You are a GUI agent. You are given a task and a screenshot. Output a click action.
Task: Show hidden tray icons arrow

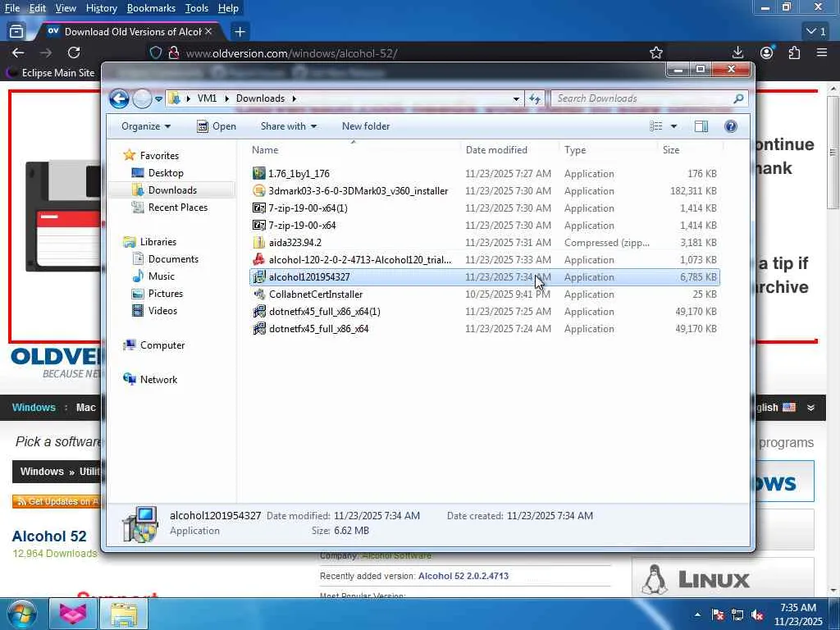pyautogui.click(x=697, y=615)
